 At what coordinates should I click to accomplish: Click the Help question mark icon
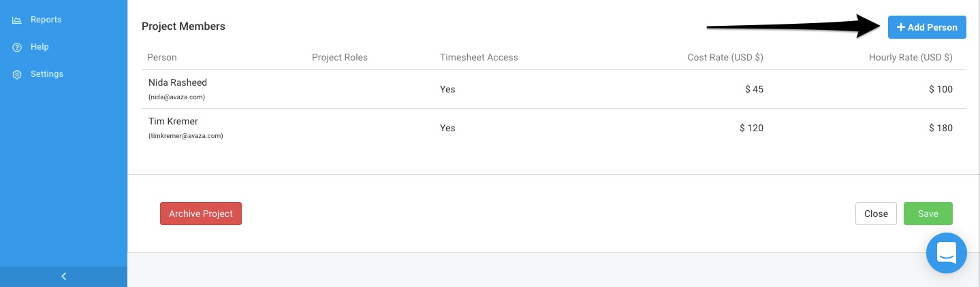17,48
